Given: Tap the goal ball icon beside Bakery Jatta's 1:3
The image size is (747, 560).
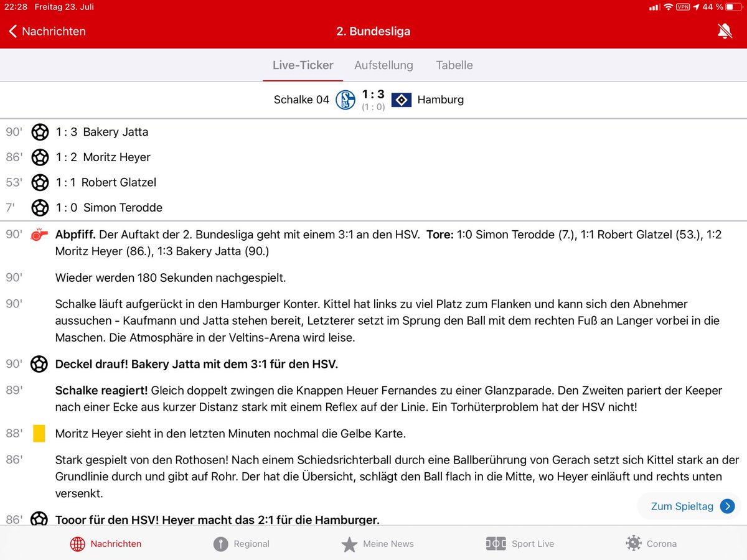Looking at the screenshot, I should click(x=40, y=132).
